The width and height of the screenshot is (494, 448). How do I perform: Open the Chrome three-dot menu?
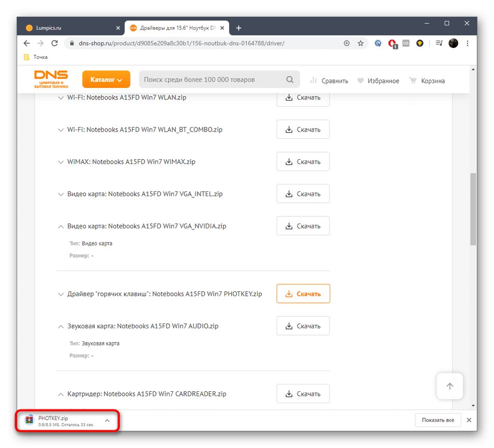[x=467, y=43]
